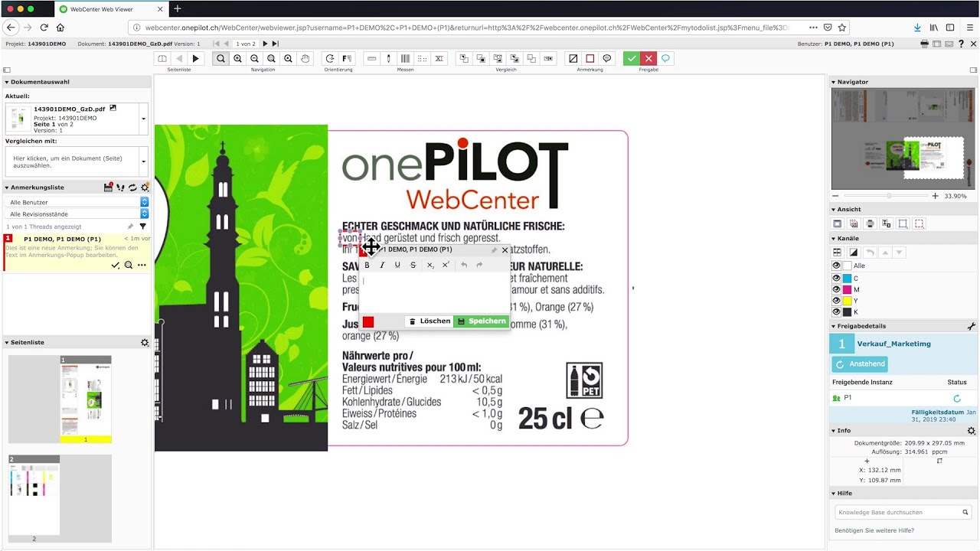The image size is (980, 551).
Task: Click the rectangle annotation tool
Action: pyautogui.click(x=590, y=58)
